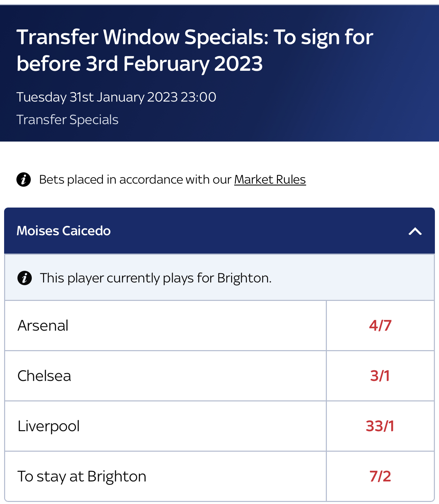Select Arsenal odds 4/7
439x504 pixels.
tap(380, 326)
